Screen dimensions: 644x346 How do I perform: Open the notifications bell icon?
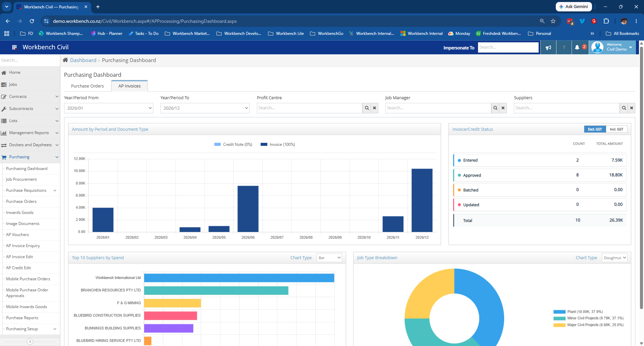point(577,48)
